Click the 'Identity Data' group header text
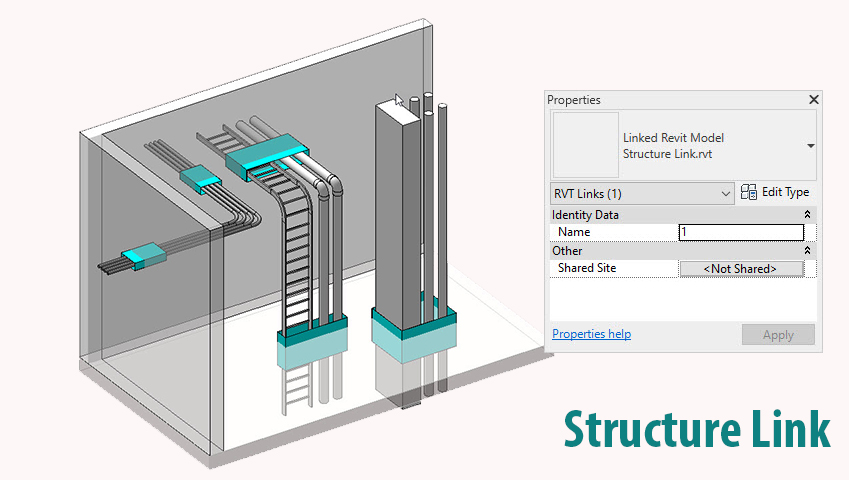The width and height of the screenshot is (849, 480). (585, 215)
